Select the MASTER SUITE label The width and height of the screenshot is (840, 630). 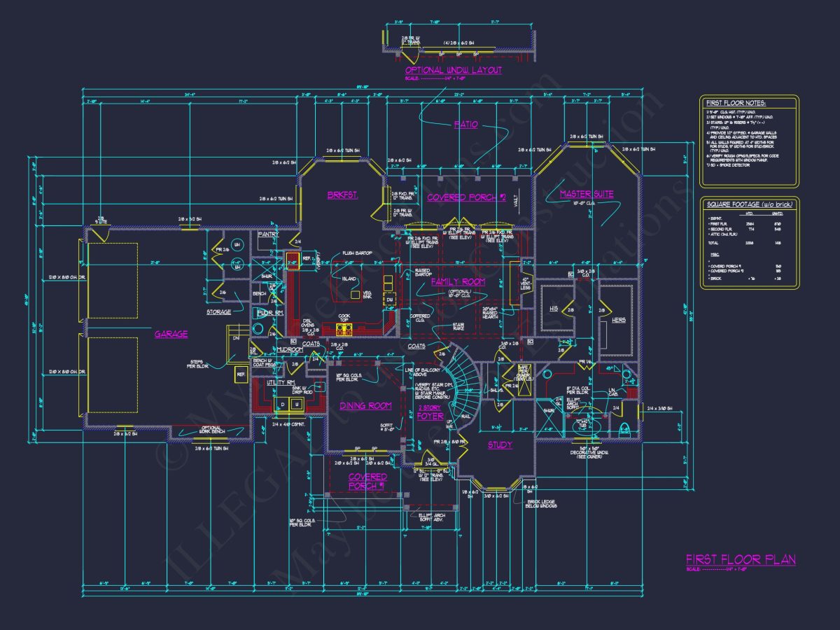pos(587,194)
